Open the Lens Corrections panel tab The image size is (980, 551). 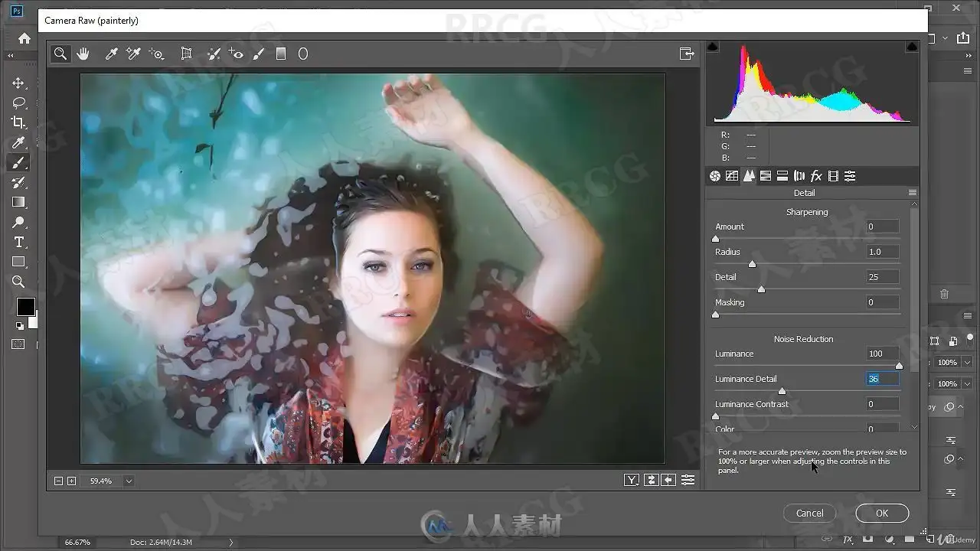point(799,176)
